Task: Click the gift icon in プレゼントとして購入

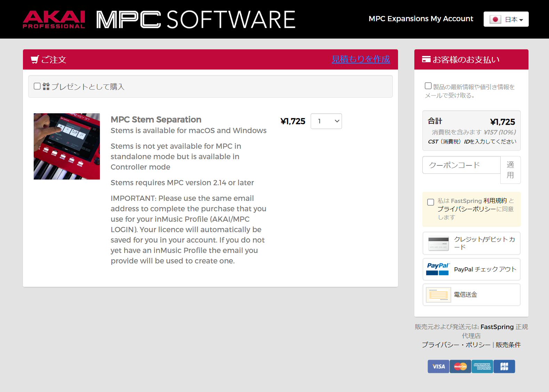Action: (x=46, y=86)
